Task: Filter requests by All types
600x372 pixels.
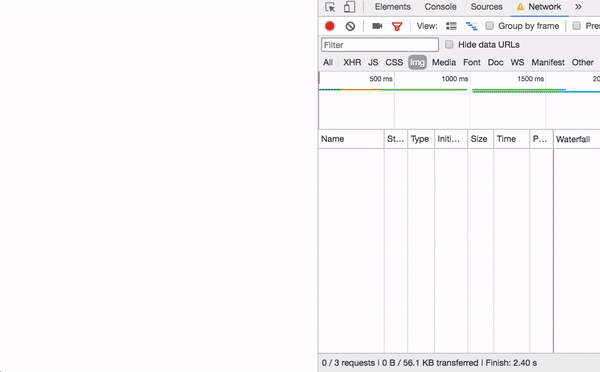Action: [x=328, y=62]
